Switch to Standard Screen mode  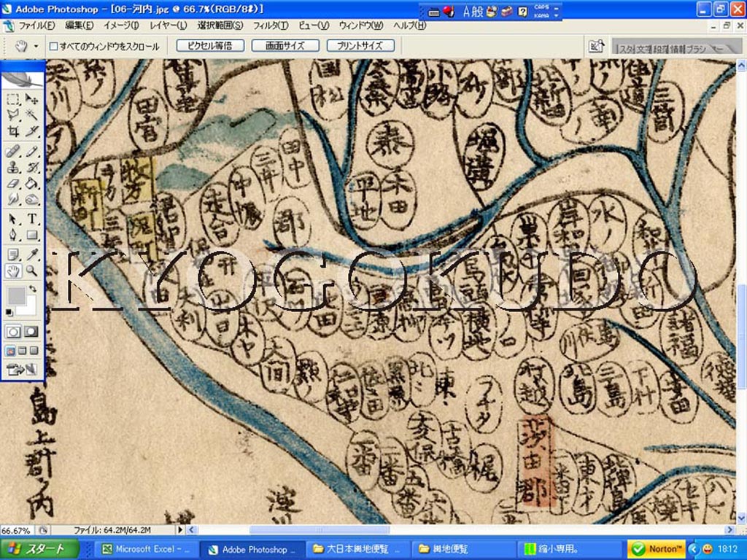[x=10, y=351]
